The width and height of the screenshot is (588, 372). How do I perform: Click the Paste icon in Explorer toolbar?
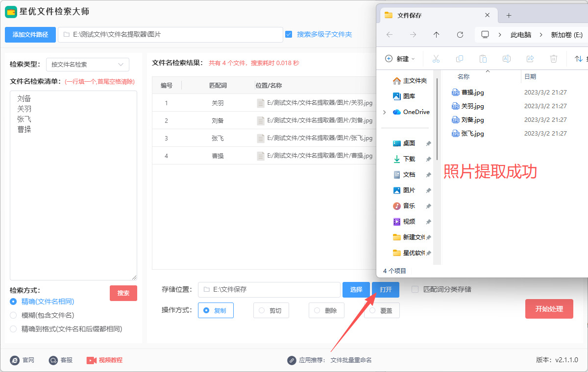coord(483,59)
